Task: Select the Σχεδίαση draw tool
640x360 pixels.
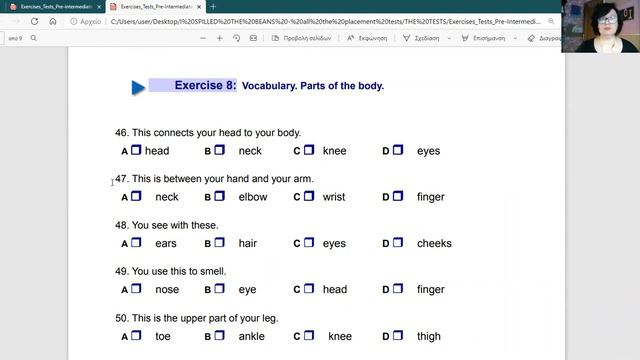Action: (421, 38)
